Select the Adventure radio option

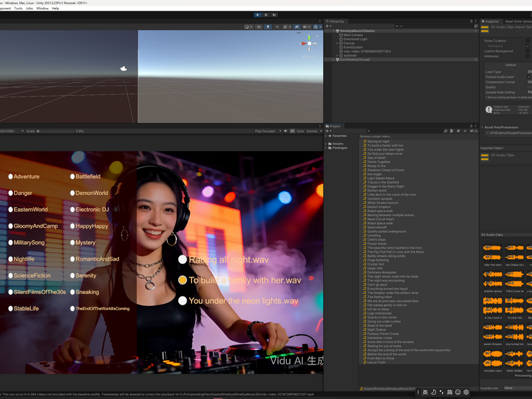point(24,176)
